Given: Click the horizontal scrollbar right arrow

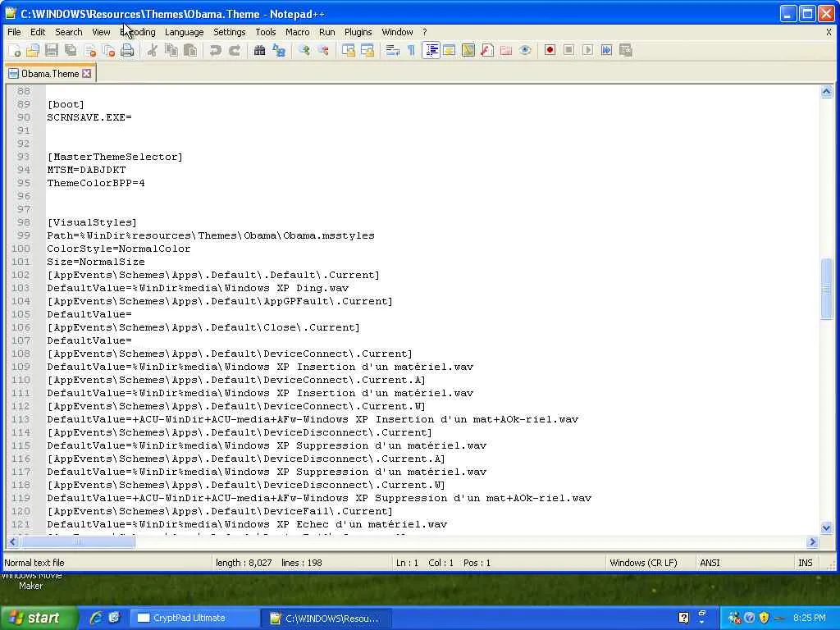Looking at the screenshot, I should (812, 541).
